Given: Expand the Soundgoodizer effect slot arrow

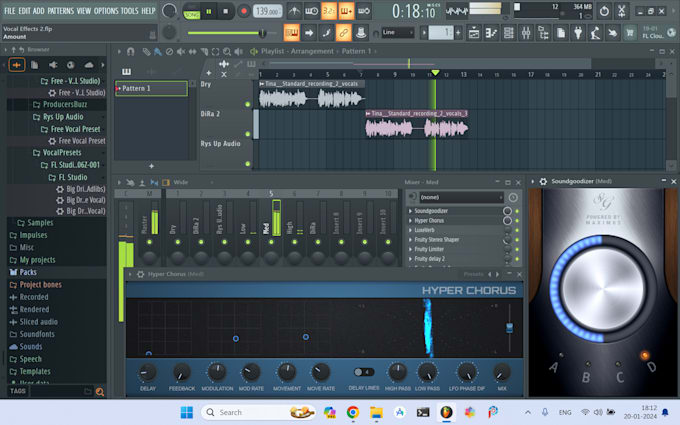Looking at the screenshot, I should coord(410,211).
